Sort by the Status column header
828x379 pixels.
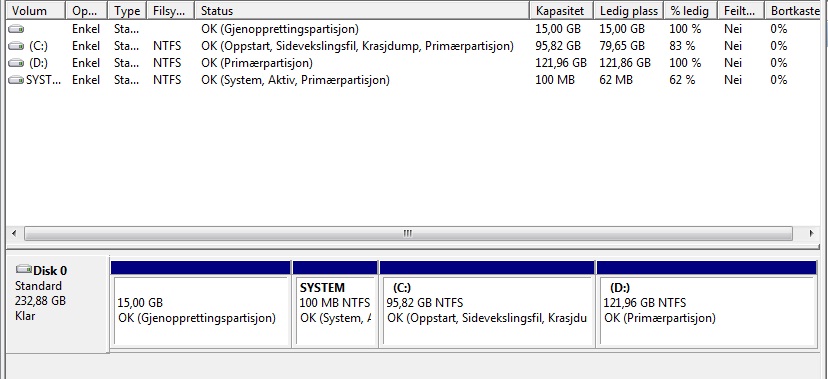coord(362,11)
